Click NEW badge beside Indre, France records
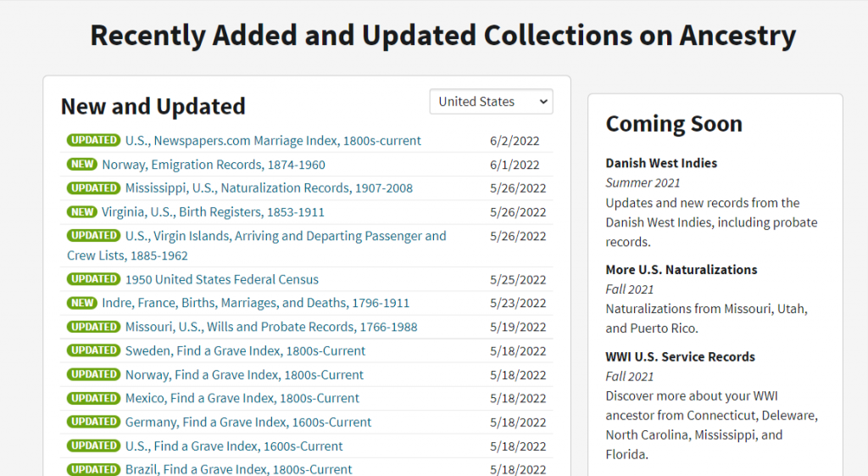Viewport: 868px width, 476px height. [82, 303]
